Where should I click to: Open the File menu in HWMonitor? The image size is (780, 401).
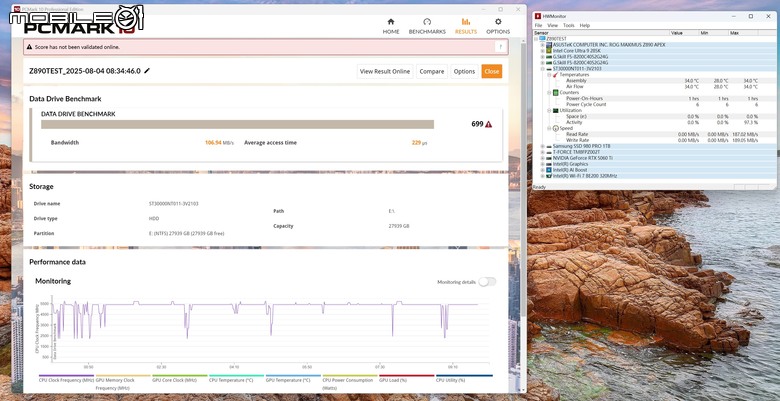[x=538, y=25]
